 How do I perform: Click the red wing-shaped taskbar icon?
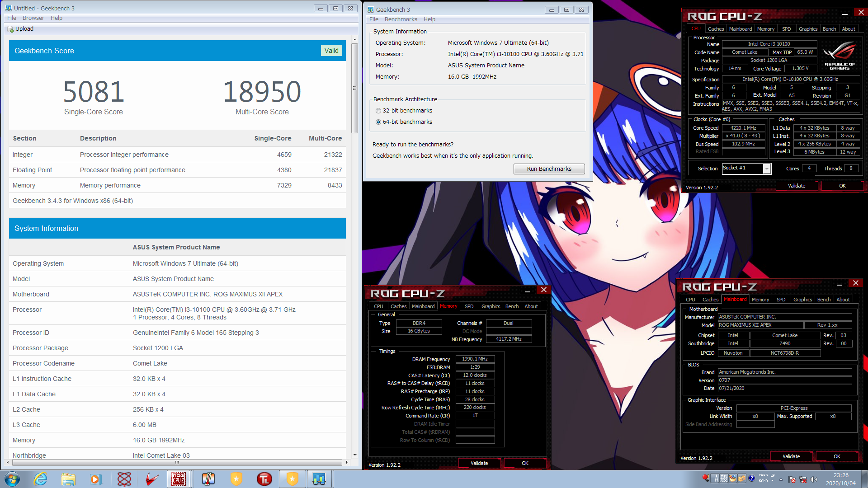(152, 479)
